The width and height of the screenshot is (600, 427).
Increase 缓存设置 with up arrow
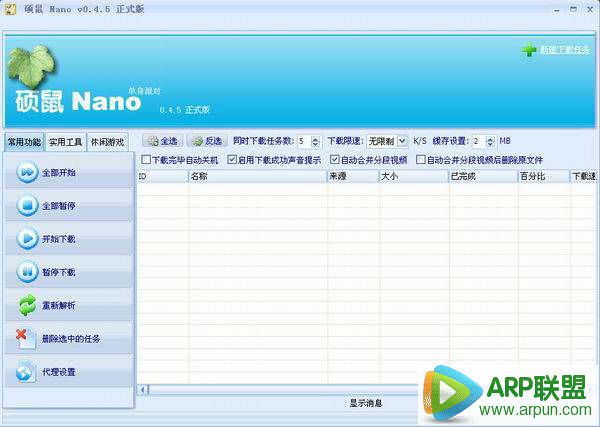[490, 139]
